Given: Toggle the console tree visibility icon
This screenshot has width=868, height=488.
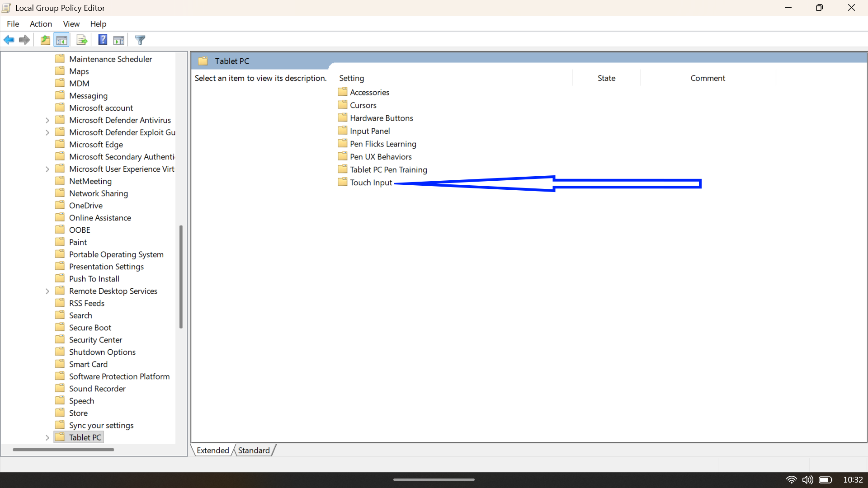Looking at the screenshot, I should point(61,40).
